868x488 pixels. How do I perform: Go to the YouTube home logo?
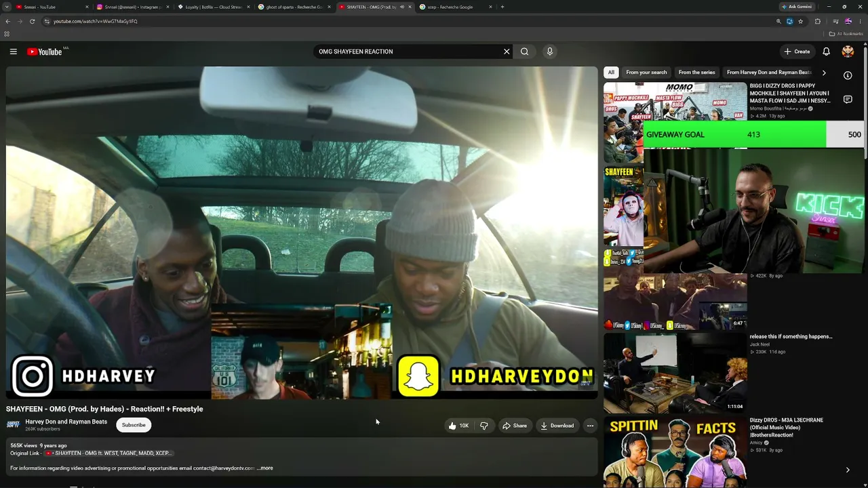coord(45,52)
